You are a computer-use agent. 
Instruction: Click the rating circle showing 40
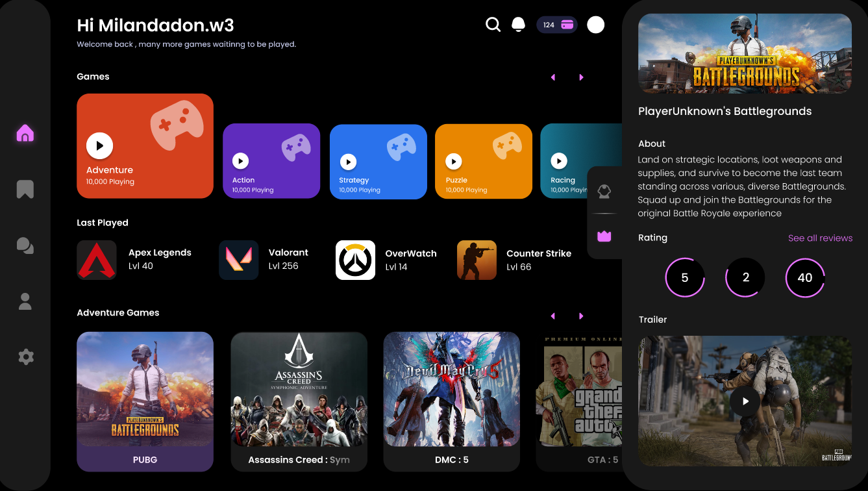pyautogui.click(x=805, y=277)
